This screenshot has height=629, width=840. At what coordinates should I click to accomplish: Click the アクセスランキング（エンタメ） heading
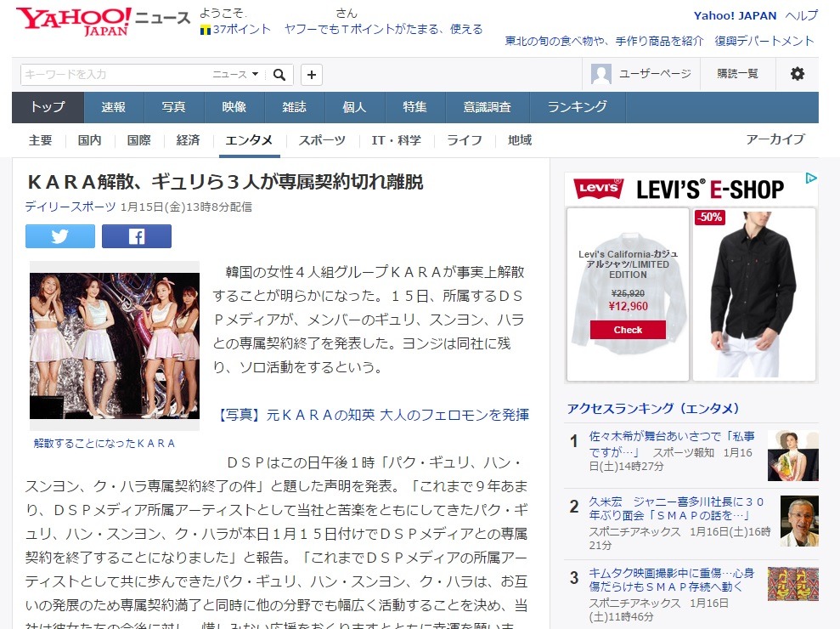pyautogui.click(x=653, y=409)
